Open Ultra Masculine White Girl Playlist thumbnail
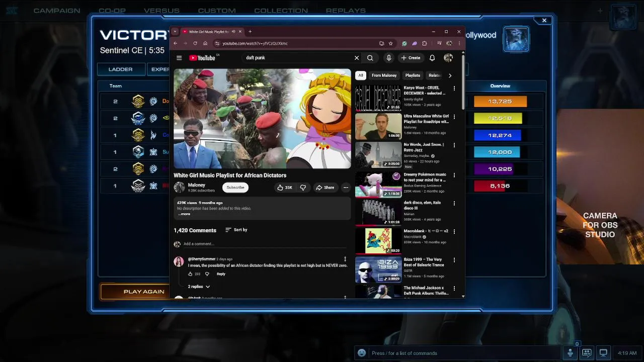Screen dimensions: 644x362 [378, 126]
